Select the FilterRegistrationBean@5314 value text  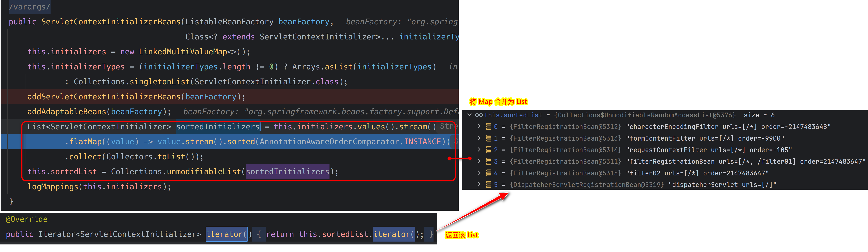tap(565, 150)
